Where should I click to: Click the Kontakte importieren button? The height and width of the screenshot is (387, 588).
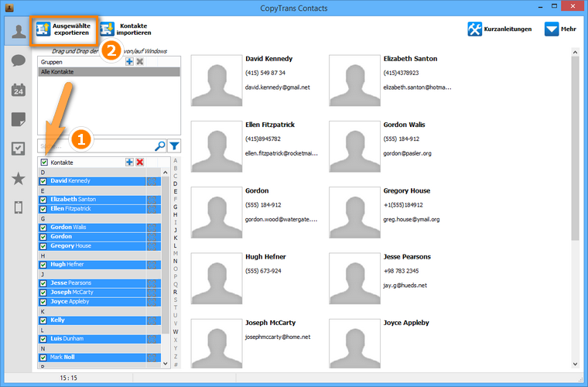pyautogui.click(x=125, y=30)
